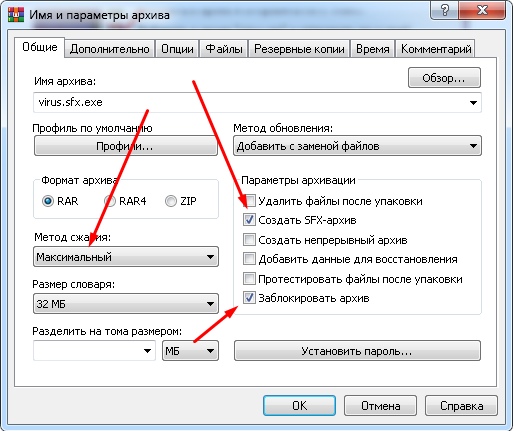Viewport: 514px width, 431px height.
Task: Click the 'Установить пароль...' button
Action: (x=357, y=351)
